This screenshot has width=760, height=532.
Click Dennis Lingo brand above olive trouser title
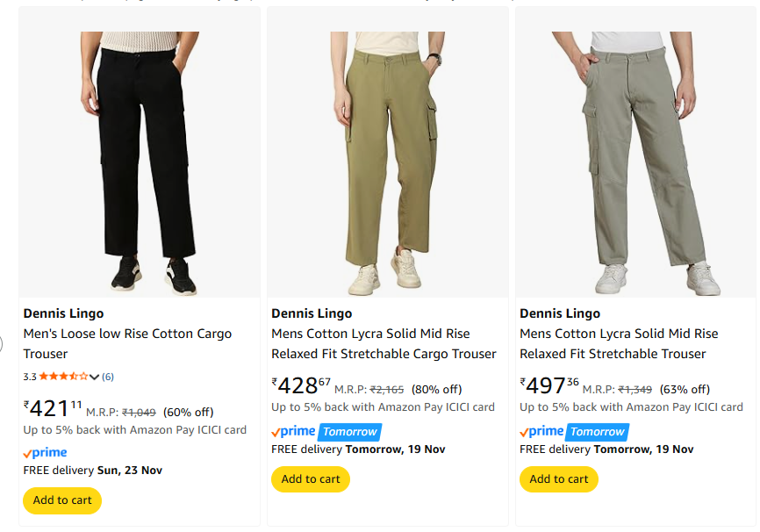(x=312, y=313)
